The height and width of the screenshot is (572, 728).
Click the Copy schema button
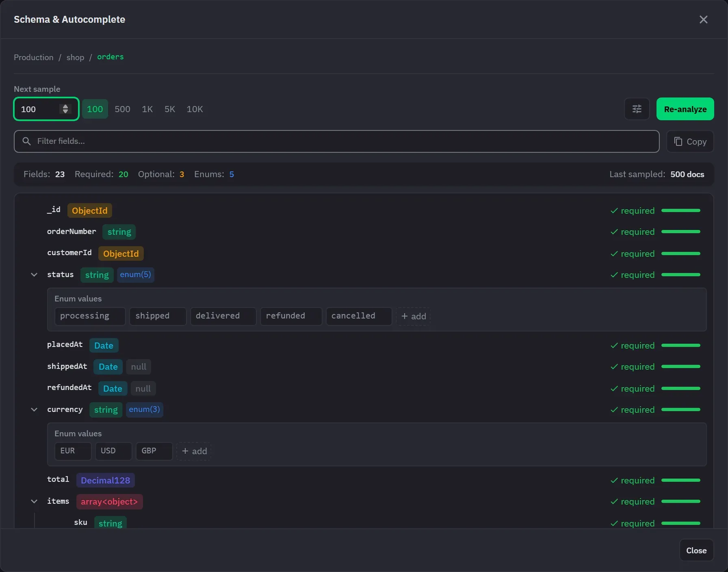coord(690,141)
